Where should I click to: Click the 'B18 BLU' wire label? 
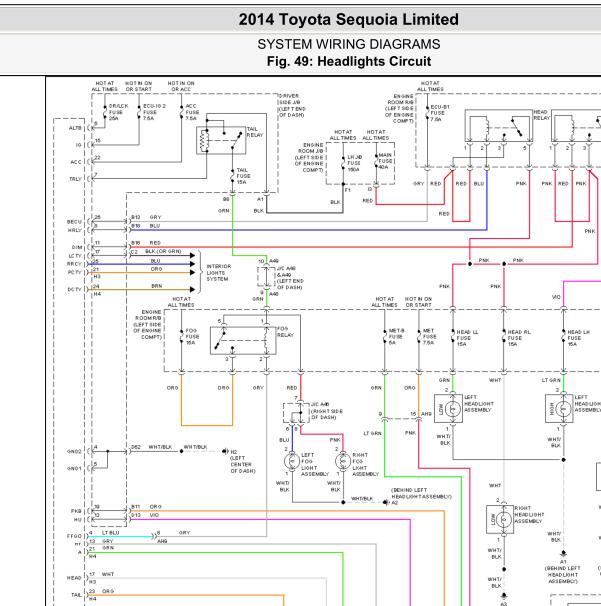tap(145, 226)
